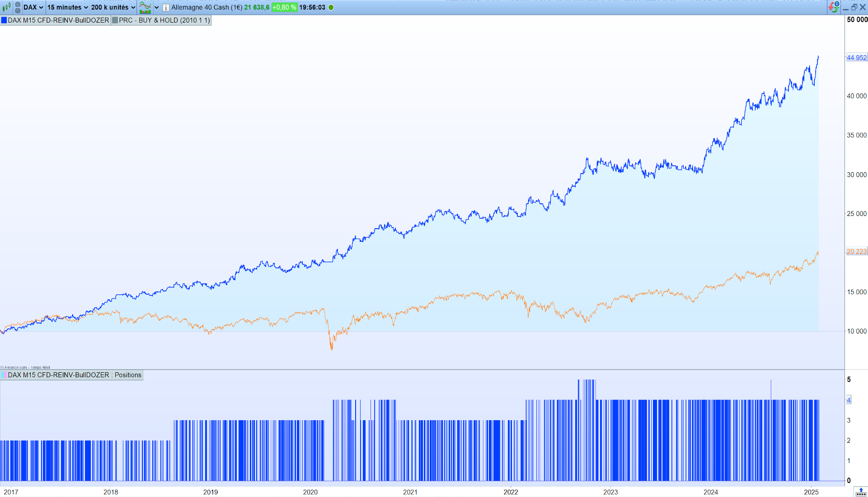868x497 pixels.
Task: Click the instrument info icon
Action: (x=166, y=8)
